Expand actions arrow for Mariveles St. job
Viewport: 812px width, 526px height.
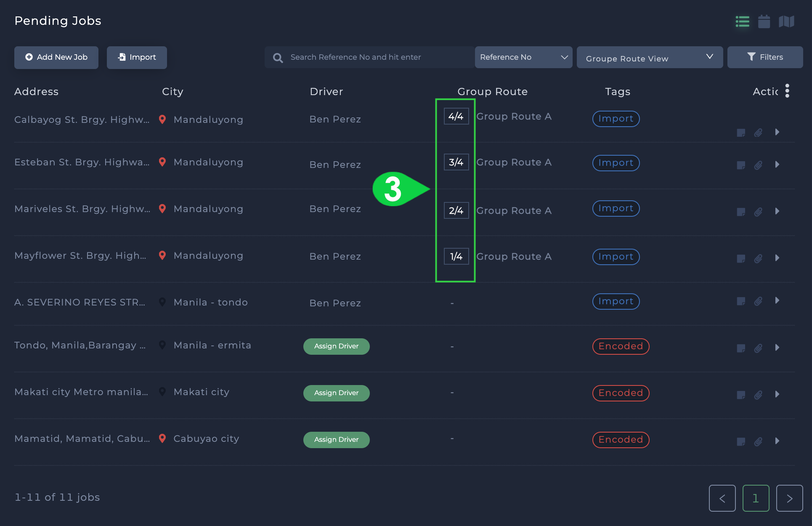pos(777,211)
